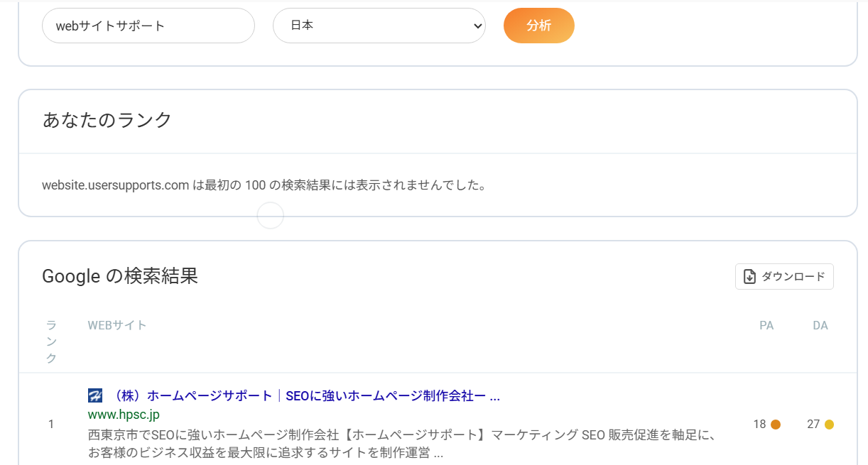This screenshot has height=465, width=868.
Task: Click the yellow DA score dot
Action: point(829,425)
